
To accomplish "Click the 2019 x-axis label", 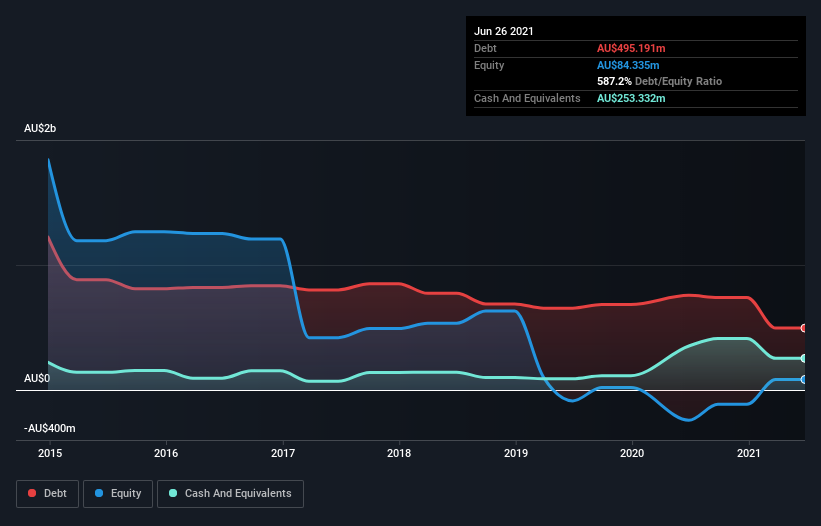I will pyautogui.click(x=516, y=453).
